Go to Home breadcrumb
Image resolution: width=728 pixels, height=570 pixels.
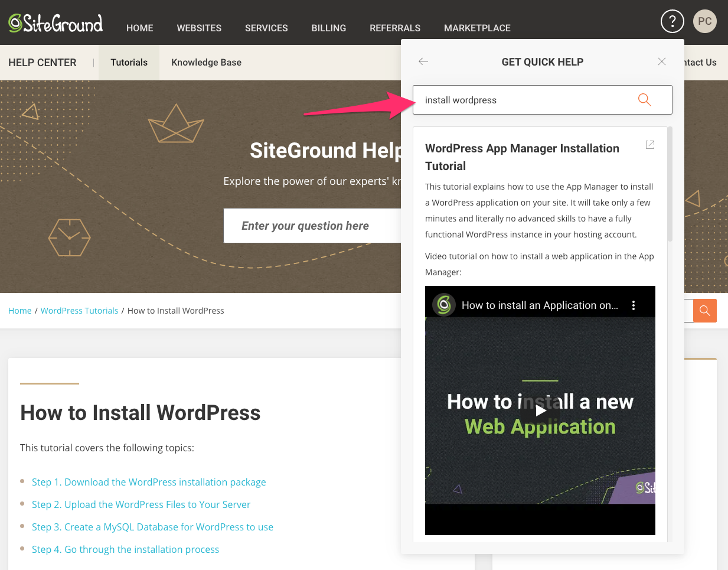[20, 311]
